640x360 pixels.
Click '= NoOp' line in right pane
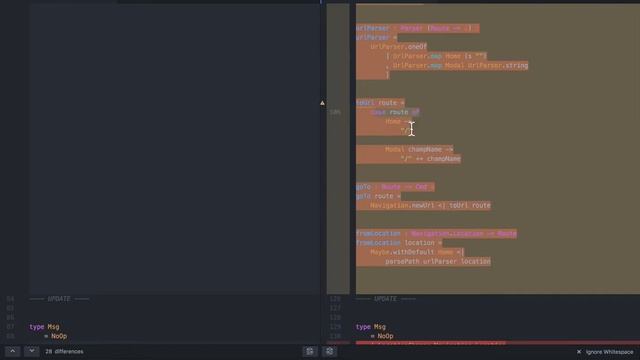coord(382,336)
